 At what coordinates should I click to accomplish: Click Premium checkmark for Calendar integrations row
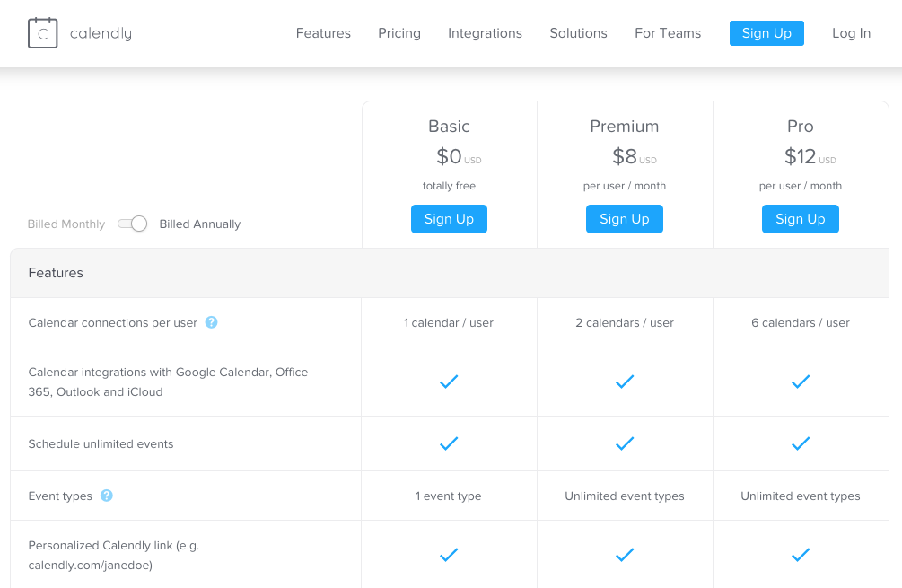click(x=625, y=382)
